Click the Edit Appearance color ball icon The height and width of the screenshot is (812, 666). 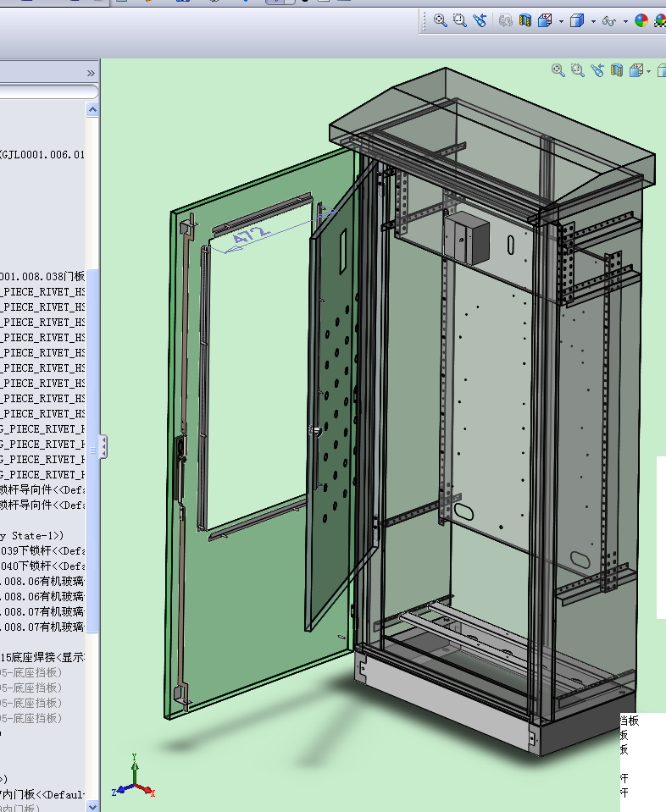click(641, 20)
